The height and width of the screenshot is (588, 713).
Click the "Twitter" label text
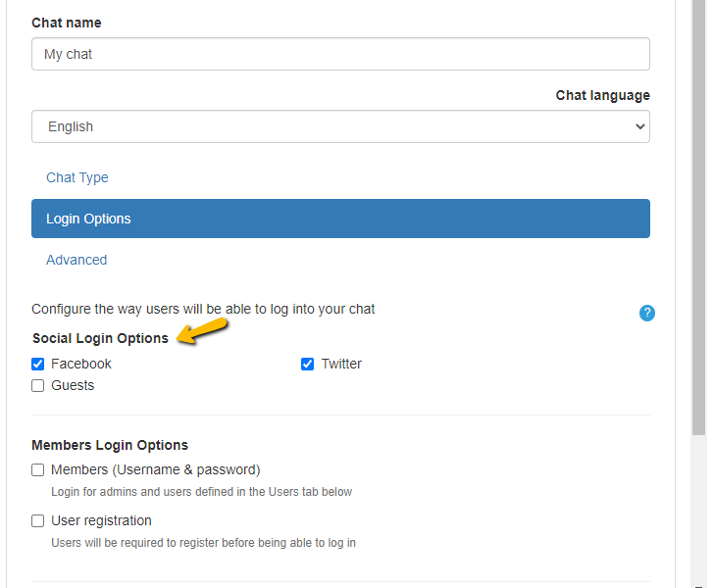tap(341, 364)
